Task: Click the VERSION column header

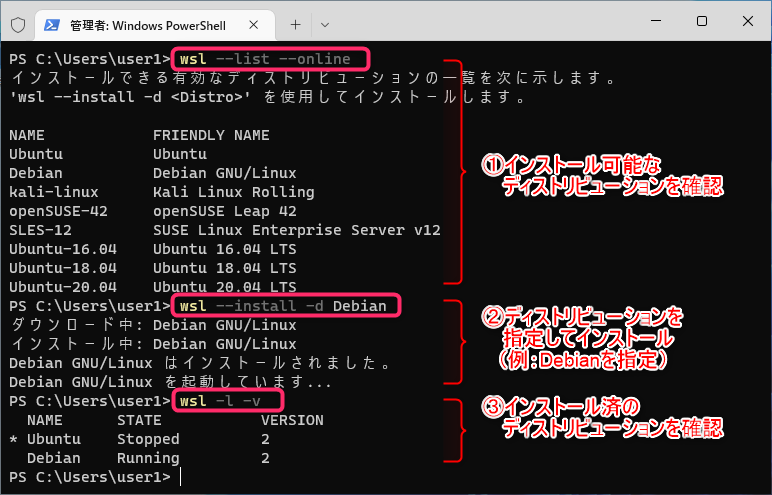Action: point(292,420)
